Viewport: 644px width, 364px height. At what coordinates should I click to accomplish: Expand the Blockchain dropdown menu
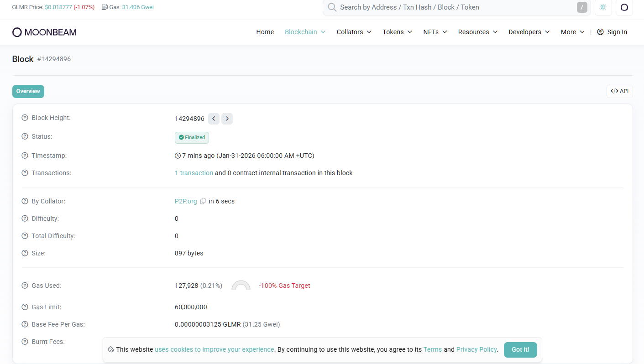pos(305,32)
